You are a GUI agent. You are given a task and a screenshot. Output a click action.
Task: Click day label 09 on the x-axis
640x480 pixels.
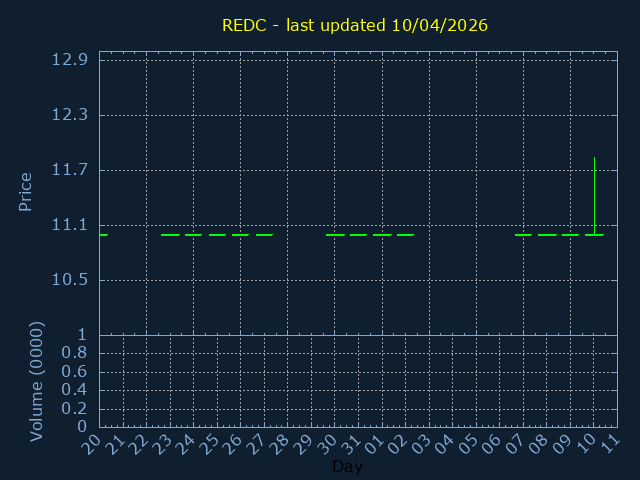click(562, 444)
